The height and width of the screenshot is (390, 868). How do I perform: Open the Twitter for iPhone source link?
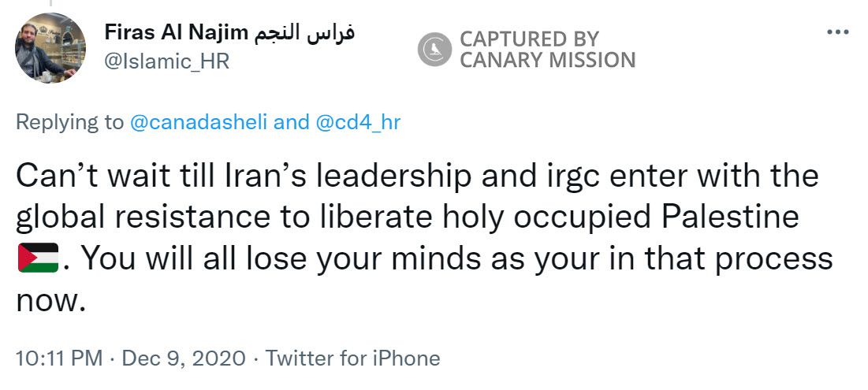point(352,358)
